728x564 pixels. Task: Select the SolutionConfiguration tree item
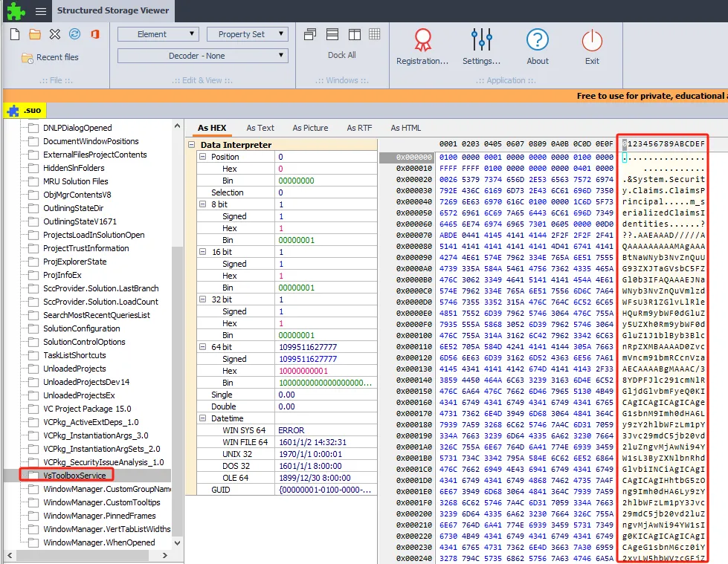pos(81,328)
